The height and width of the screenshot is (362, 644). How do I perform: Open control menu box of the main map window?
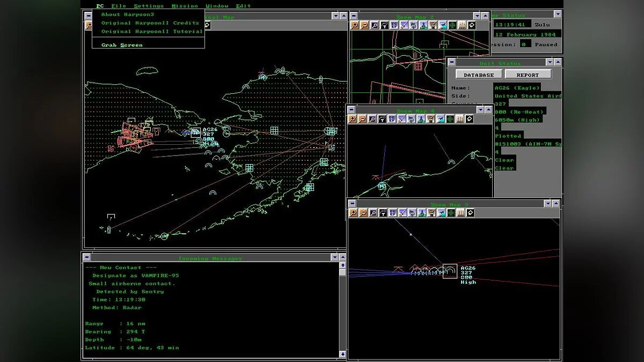(x=89, y=17)
